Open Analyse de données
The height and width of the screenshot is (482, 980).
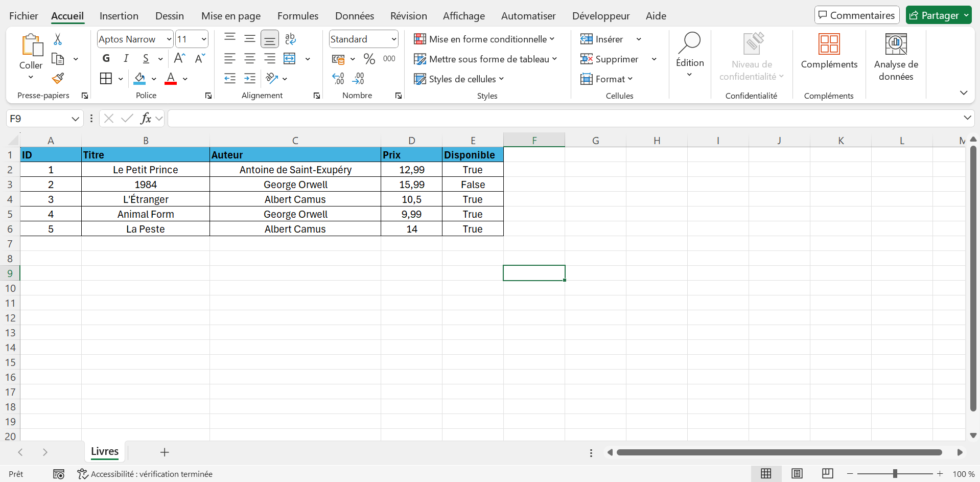coord(896,57)
